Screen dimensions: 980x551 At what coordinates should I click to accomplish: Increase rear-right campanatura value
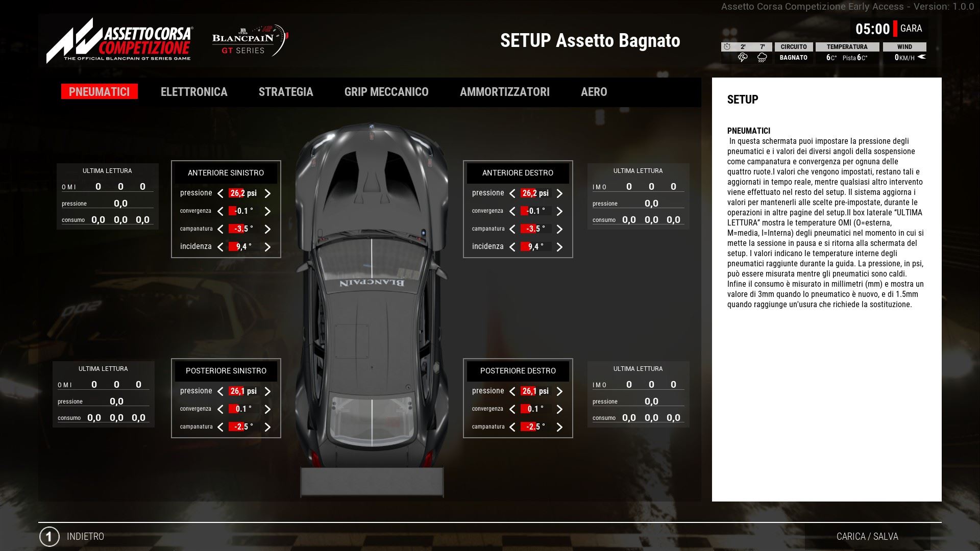tap(559, 427)
